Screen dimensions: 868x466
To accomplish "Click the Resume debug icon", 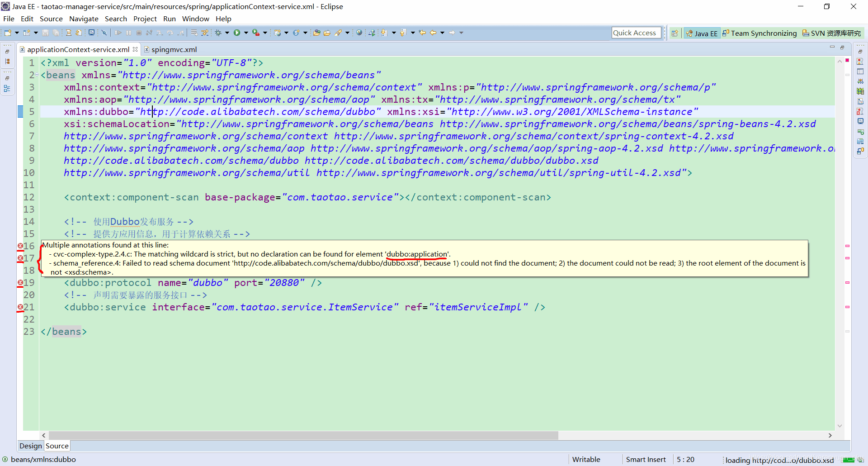I will (x=118, y=33).
